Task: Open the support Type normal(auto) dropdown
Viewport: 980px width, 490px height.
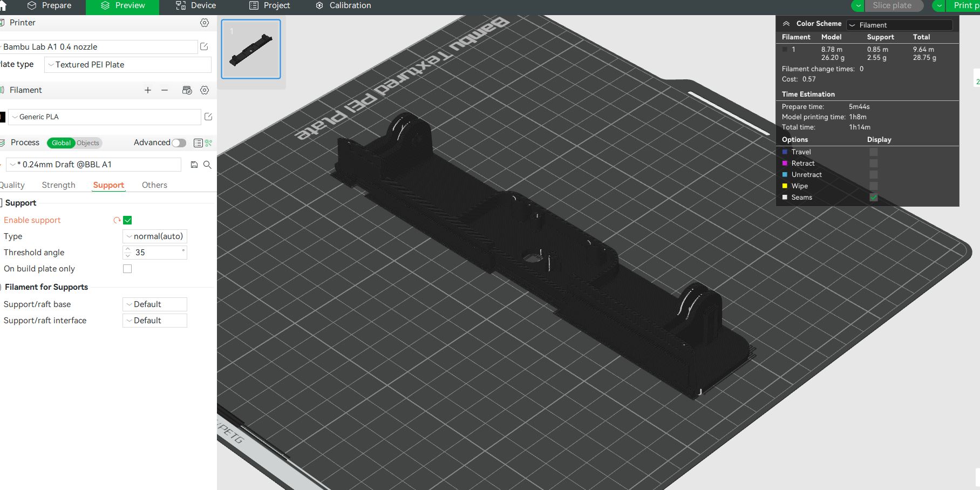Action: point(155,236)
